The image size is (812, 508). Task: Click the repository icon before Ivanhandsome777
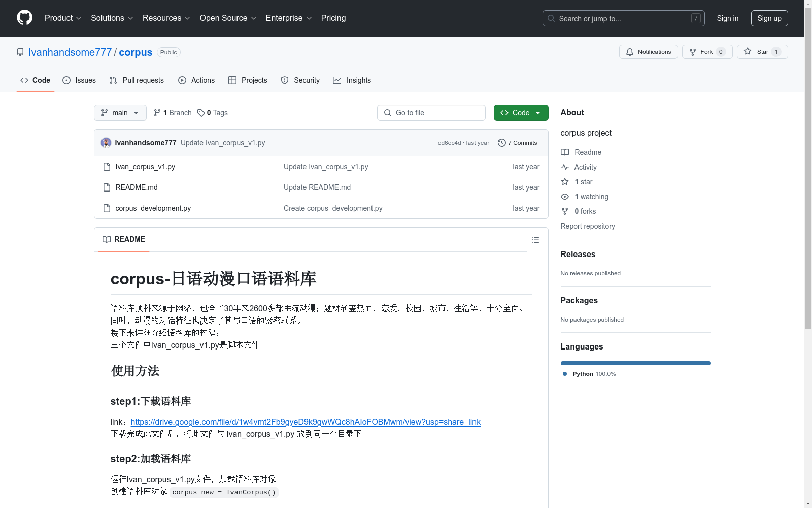(x=20, y=52)
